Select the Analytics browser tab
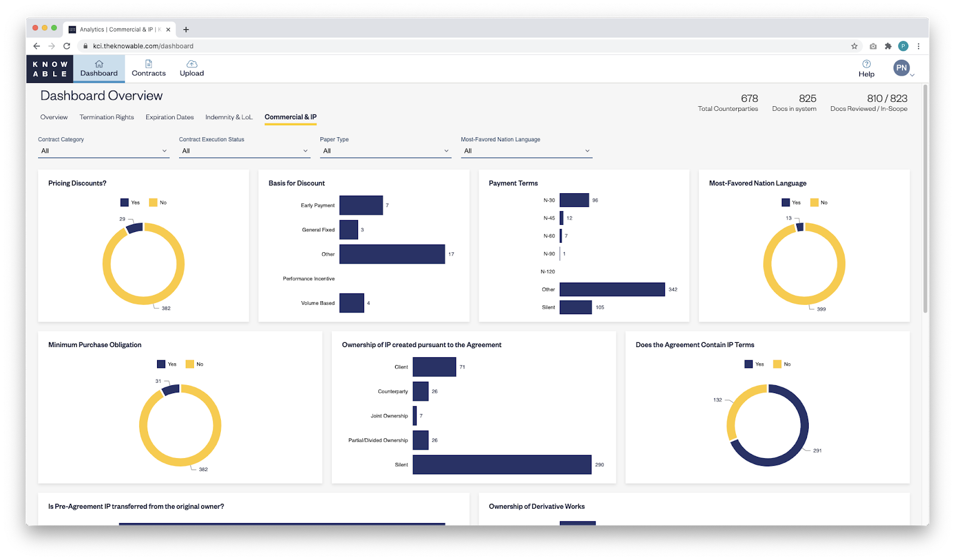Viewport: 955px width, 560px height. [x=119, y=29]
